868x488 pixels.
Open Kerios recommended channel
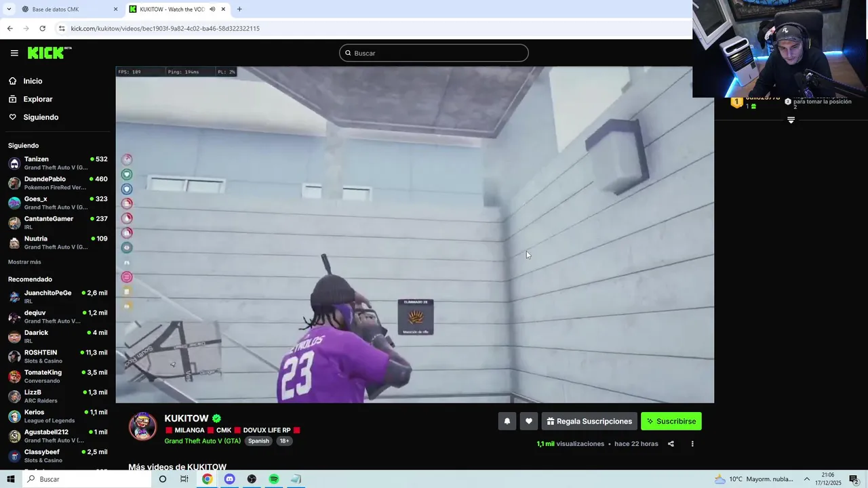tap(58, 416)
